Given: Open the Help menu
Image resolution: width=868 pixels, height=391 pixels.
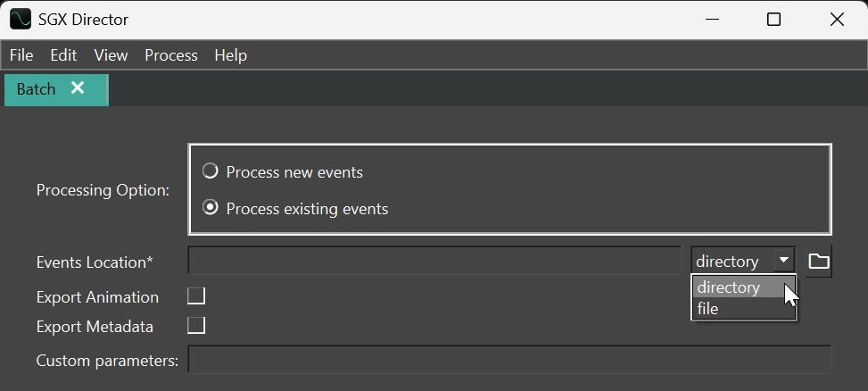Looking at the screenshot, I should tap(230, 55).
